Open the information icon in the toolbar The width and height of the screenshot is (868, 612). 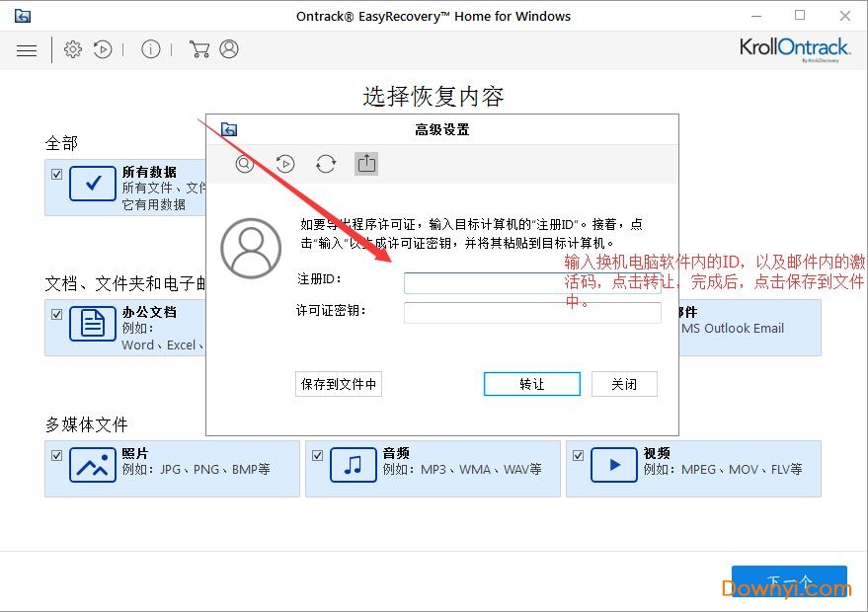coord(150,48)
